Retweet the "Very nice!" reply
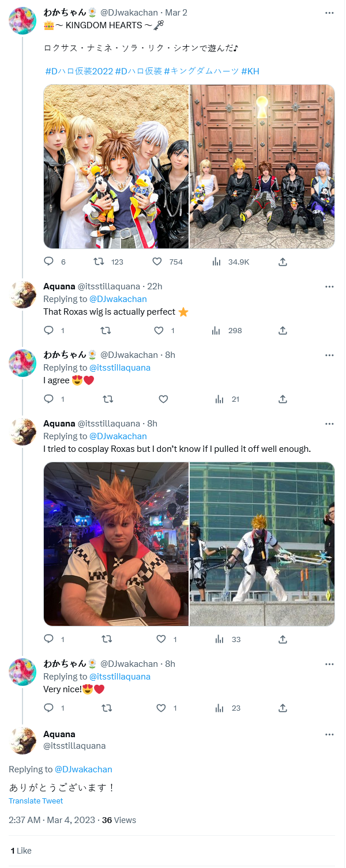 pyautogui.click(x=107, y=708)
